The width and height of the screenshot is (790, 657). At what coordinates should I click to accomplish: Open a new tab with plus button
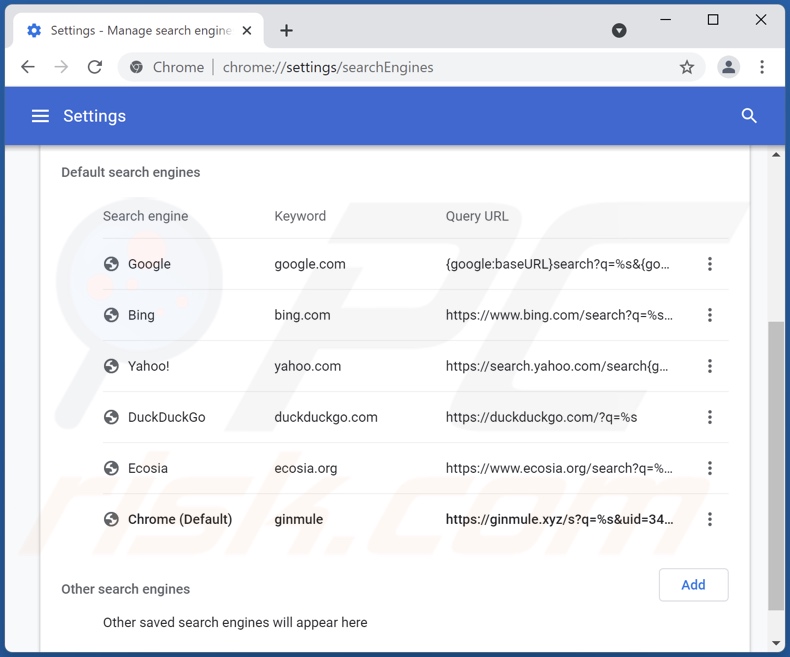[x=286, y=30]
